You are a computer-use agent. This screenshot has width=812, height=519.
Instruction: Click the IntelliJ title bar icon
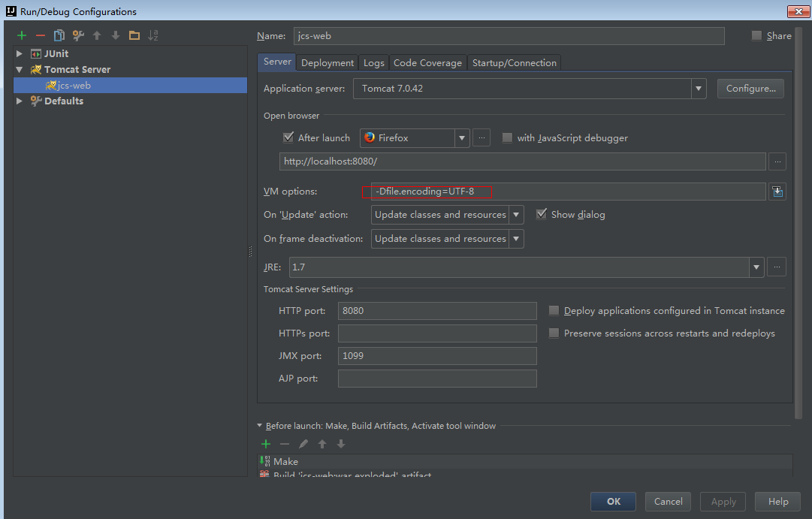click(x=11, y=11)
